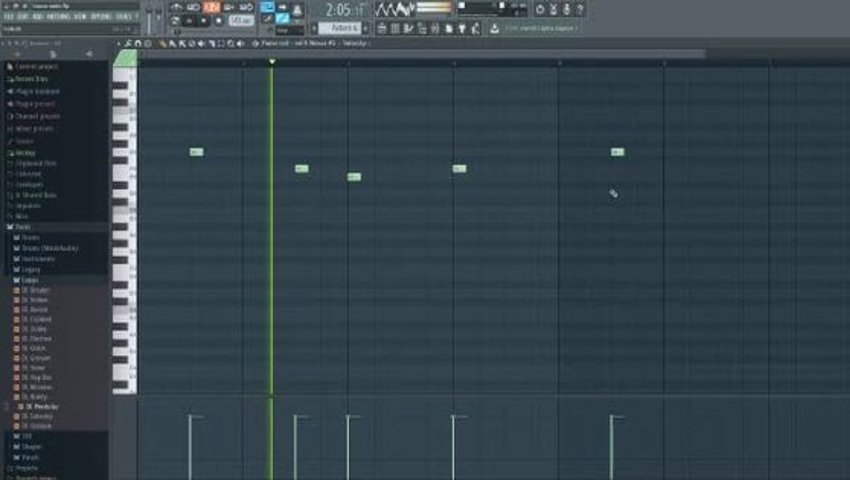Adjust the master pitch slider
850x480 pixels.
click(x=158, y=19)
